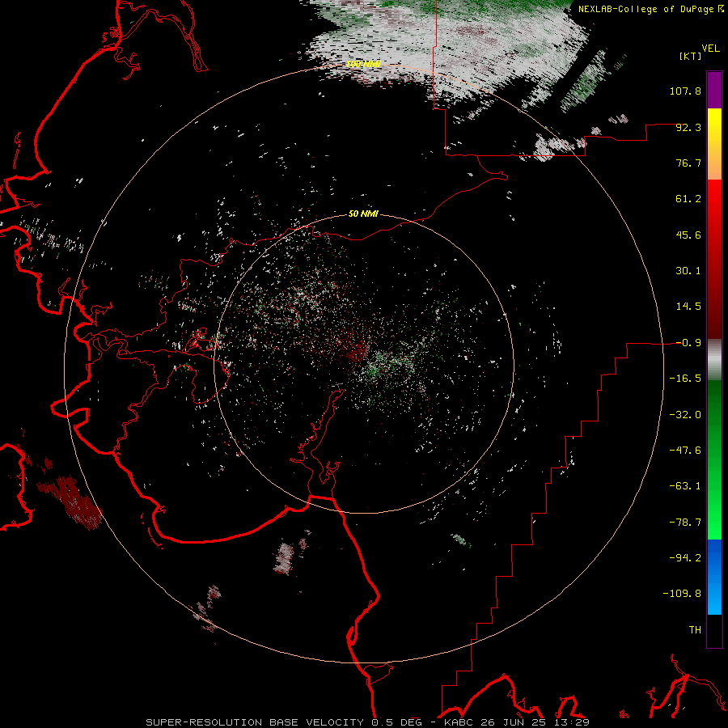Image resolution: width=728 pixels, height=728 pixels.
Task: Select the -63.1 velocity scale value
Action: (x=685, y=486)
